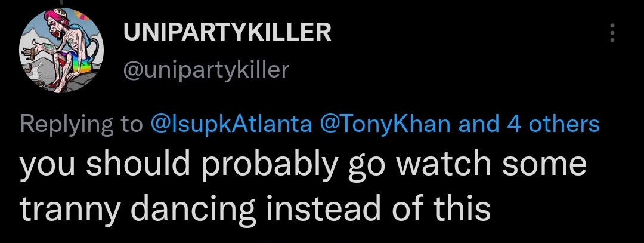Open the UNIPARTYKILLER display name profile
644x243 pixels.
227,32
